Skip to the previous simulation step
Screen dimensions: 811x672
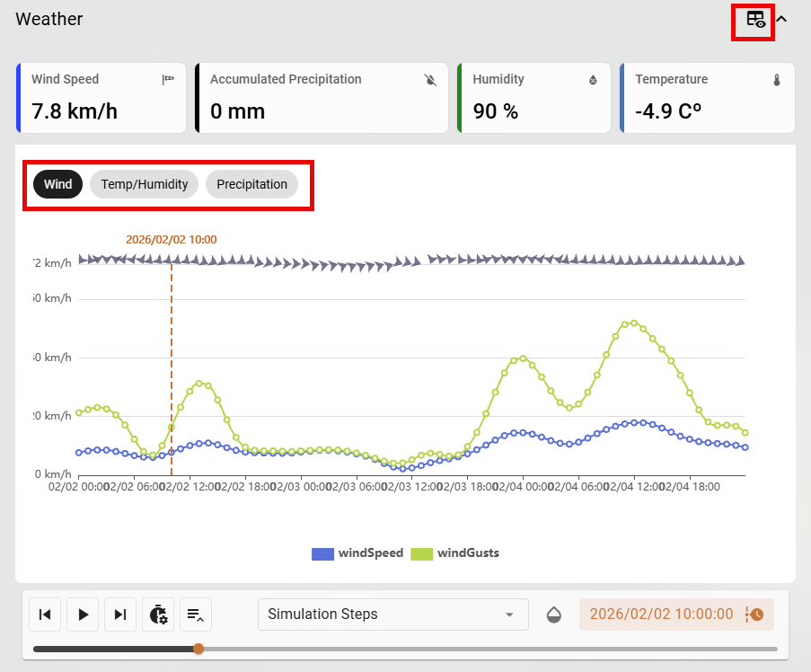45,615
